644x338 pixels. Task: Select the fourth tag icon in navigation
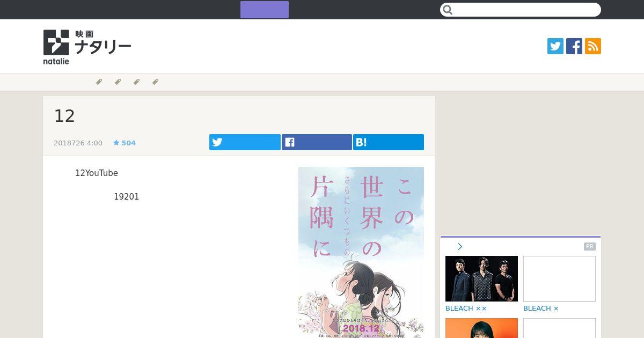(155, 82)
